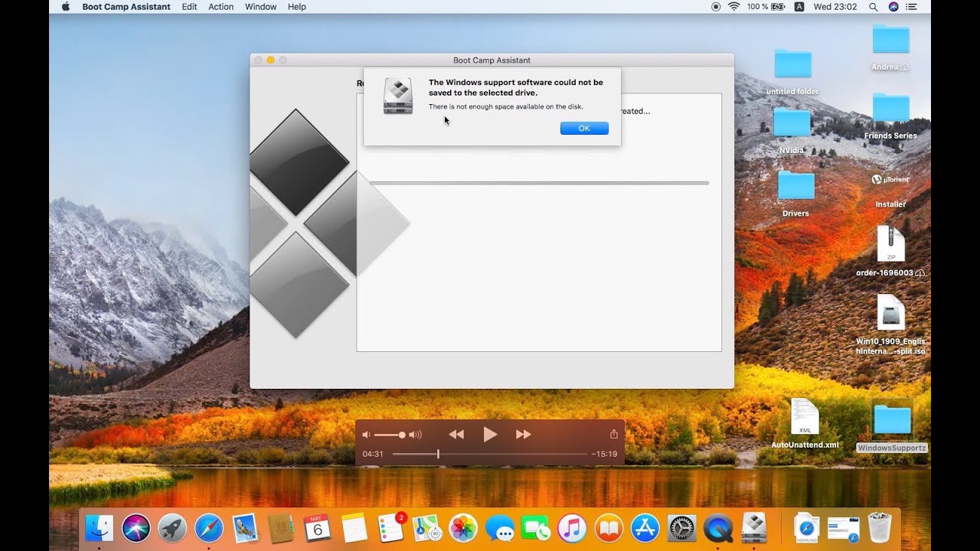Viewport: 980px width, 551px height.
Task: Open Messages from the Dock
Action: tap(500, 528)
